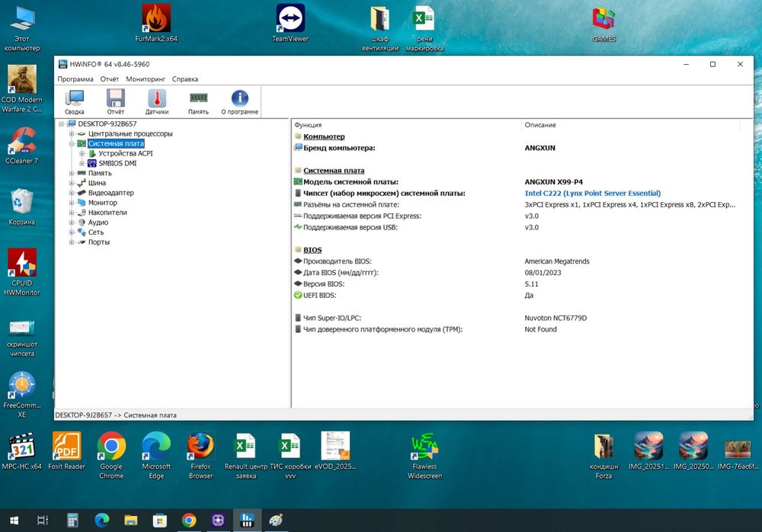
Task: Open the Мониторинг menu
Action: pos(146,79)
